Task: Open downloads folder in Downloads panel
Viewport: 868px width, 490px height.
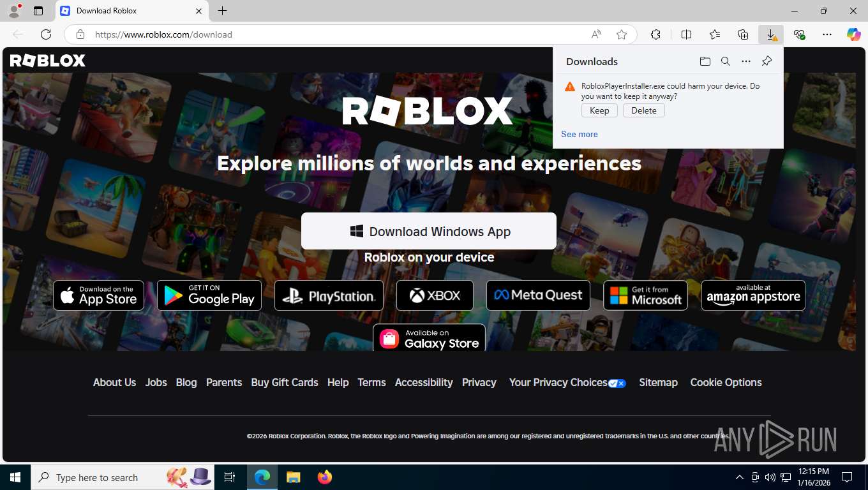Action: pos(705,61)
